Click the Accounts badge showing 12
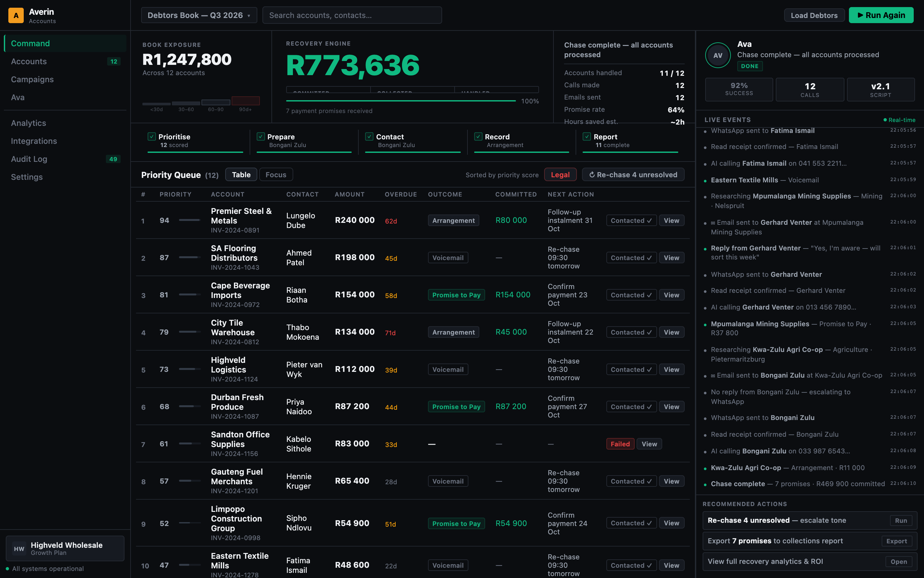924x578 pixels. [x=114, y=62]
